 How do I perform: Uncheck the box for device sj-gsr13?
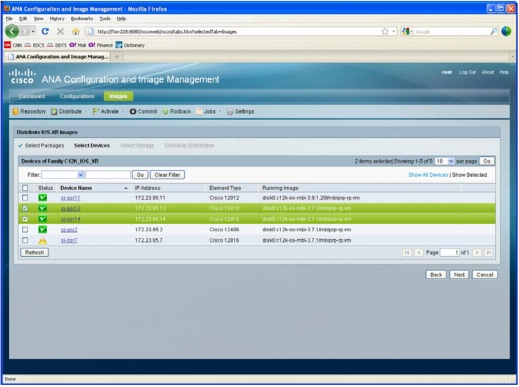point(25,208)
